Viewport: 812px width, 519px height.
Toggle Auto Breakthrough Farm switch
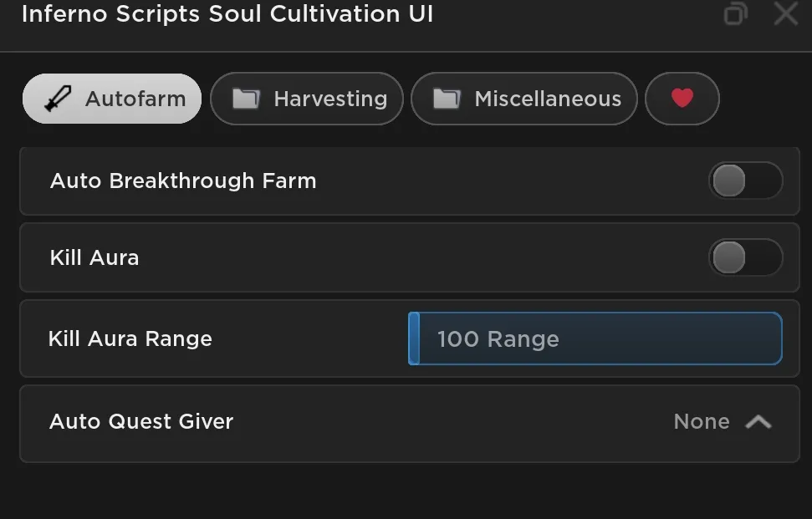pyautogui.click(x=745, y=181)
